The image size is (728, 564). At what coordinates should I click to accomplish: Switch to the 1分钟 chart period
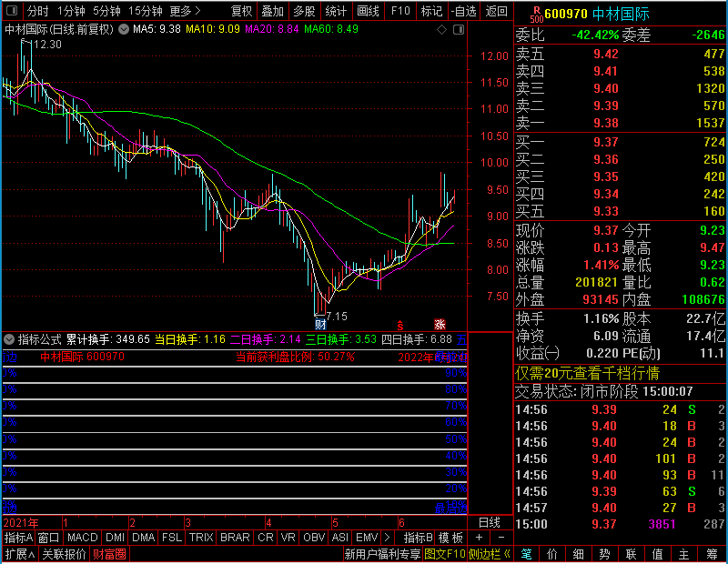click(71, 11)
